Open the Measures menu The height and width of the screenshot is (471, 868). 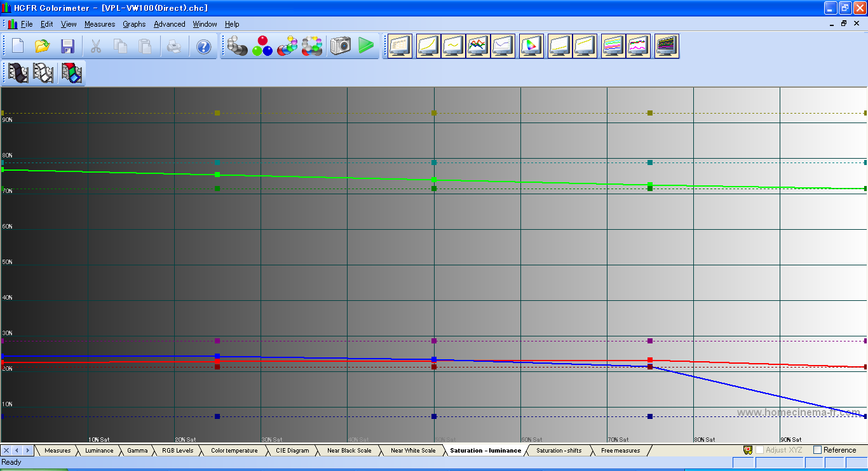(100, 24)
